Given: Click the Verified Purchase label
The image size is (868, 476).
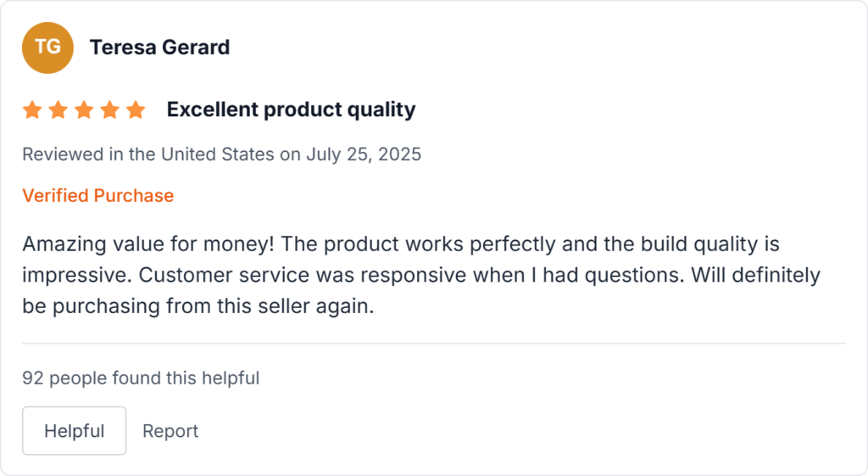Looking at the screenshot, I should (97, 196).
